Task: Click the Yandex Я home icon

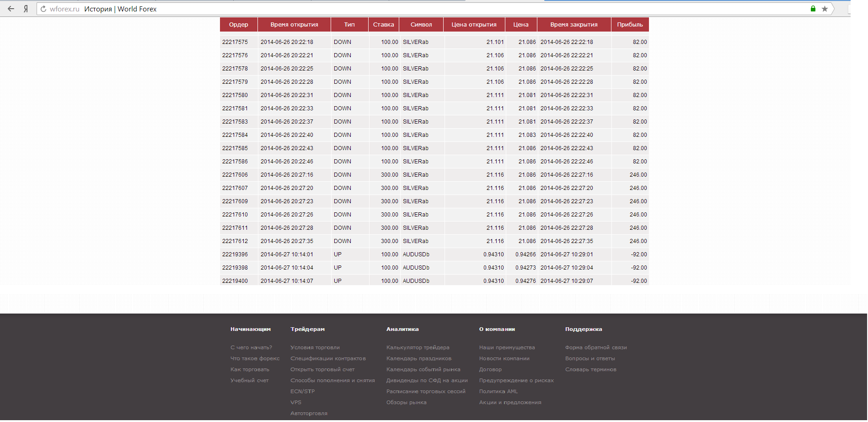Action: tap(26, 9)
